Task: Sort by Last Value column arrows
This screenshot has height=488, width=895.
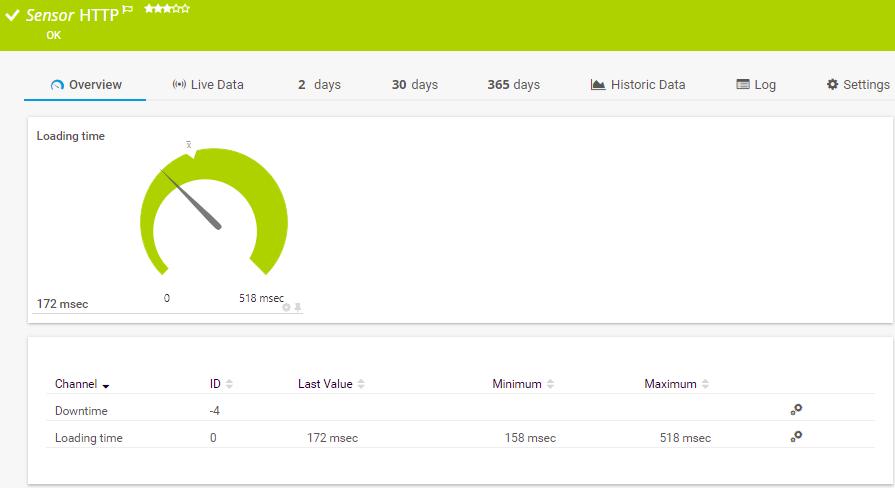Action: point(361,384)
